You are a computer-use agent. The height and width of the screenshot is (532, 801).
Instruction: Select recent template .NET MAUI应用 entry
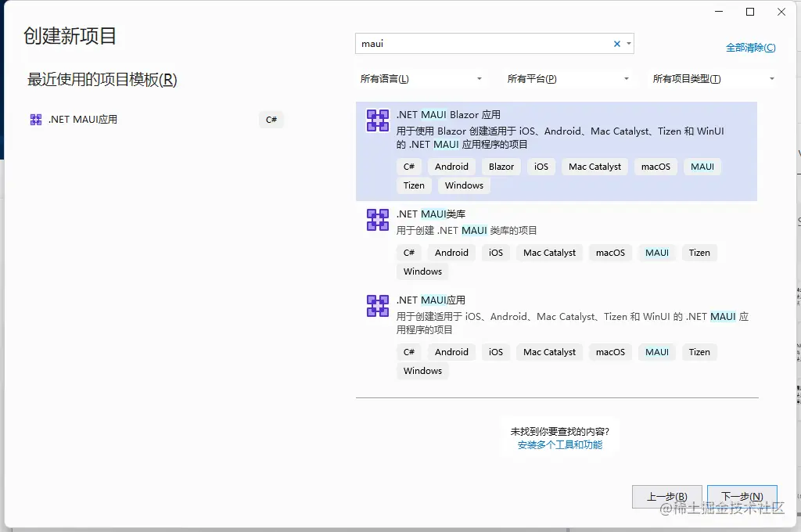click(156, 120)
